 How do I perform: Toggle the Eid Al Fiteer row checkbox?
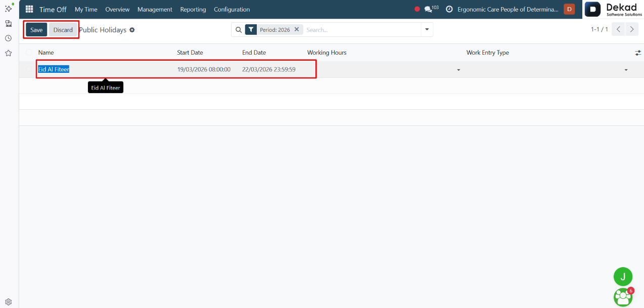click(29, 69)
